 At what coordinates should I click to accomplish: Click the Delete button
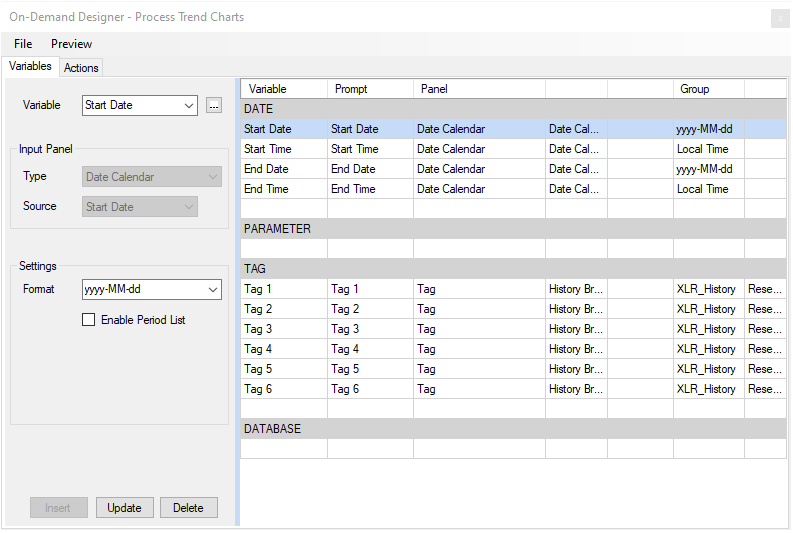(189, 508)
